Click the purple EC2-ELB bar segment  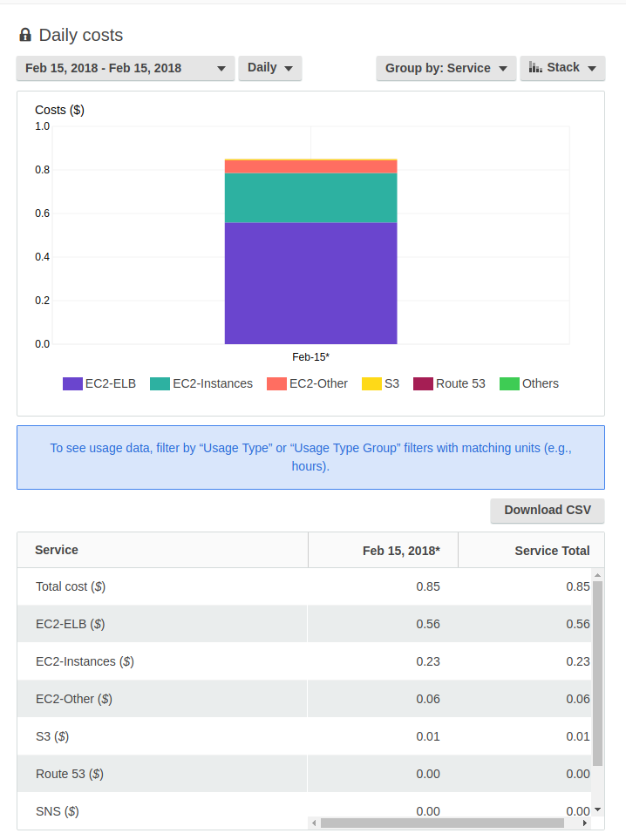tap(310, 283)
